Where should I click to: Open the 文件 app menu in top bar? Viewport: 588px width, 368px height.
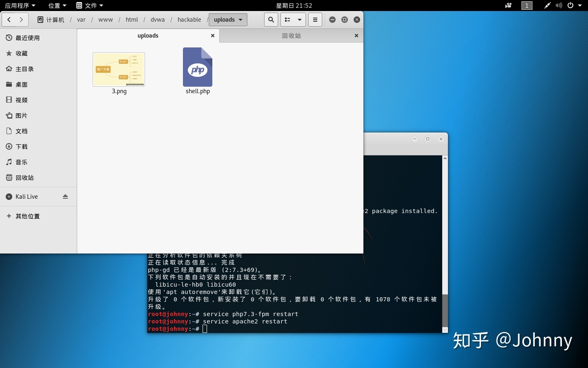(x=90, y=5)
